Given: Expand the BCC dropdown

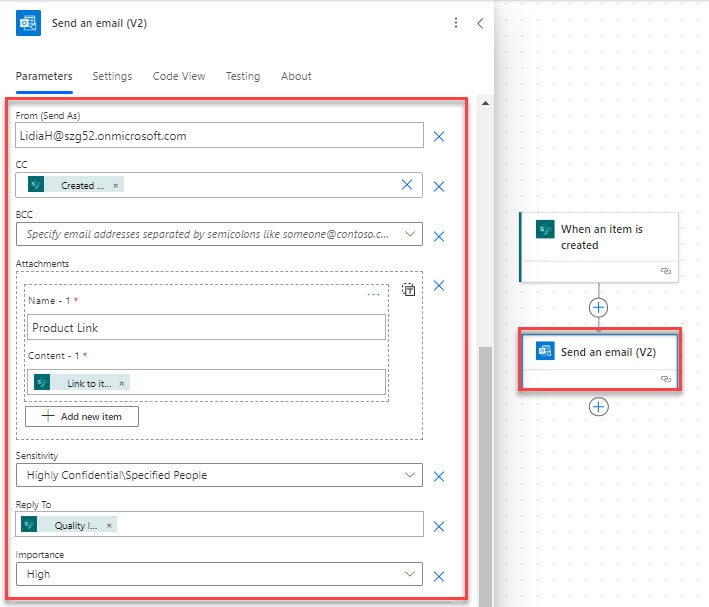Looking at the screenshot, I should 410,234.
